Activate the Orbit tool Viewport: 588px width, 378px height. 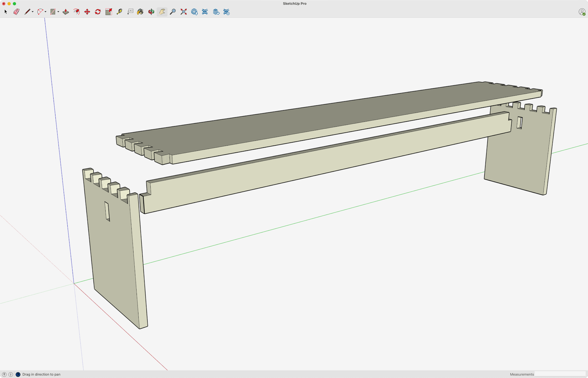151,12
